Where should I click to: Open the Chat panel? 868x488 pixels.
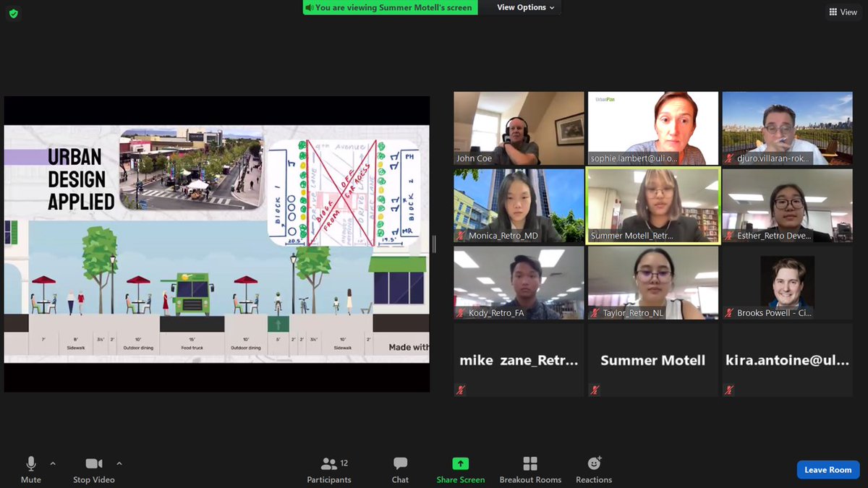tap(400, 469)
